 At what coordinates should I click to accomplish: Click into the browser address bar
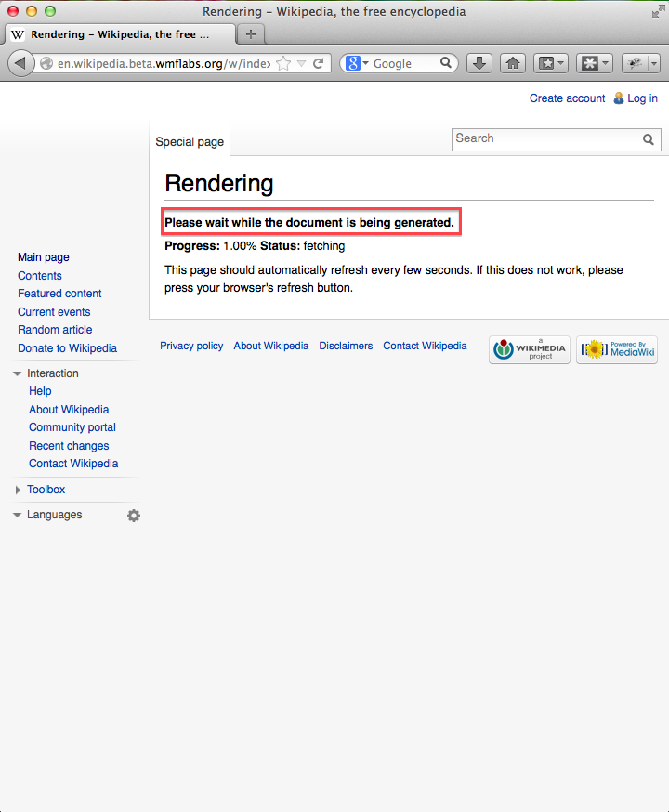pos(164,64)
